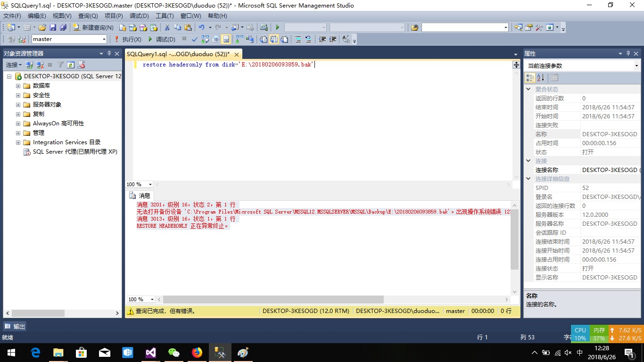Click the Specify Template Parameter Values icon
This screenshot has height=362, width=644.
[346, 39]
